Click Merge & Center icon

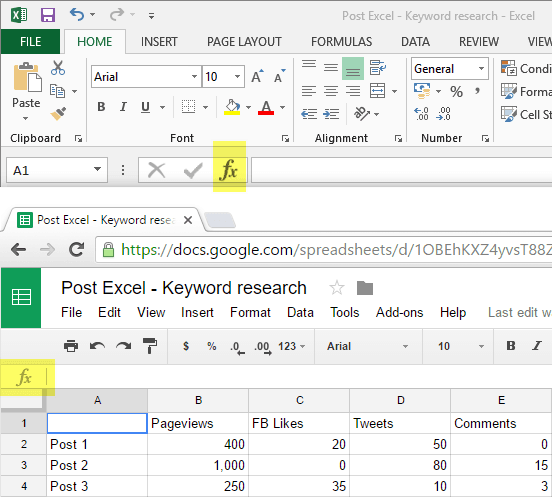pyautogui.click(x=378, y=91)
